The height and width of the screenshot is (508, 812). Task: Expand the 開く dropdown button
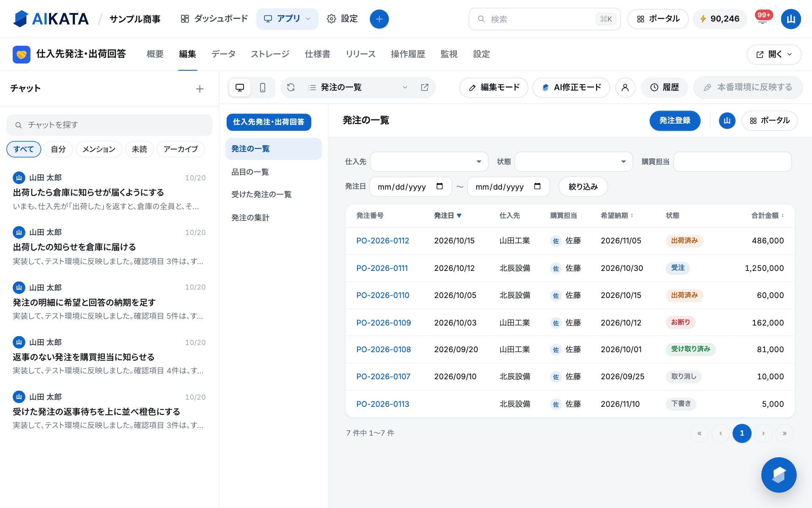[774, 55]
